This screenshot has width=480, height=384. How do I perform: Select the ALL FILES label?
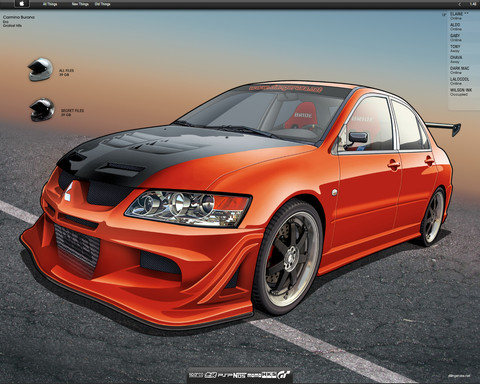tap(66, 71)
